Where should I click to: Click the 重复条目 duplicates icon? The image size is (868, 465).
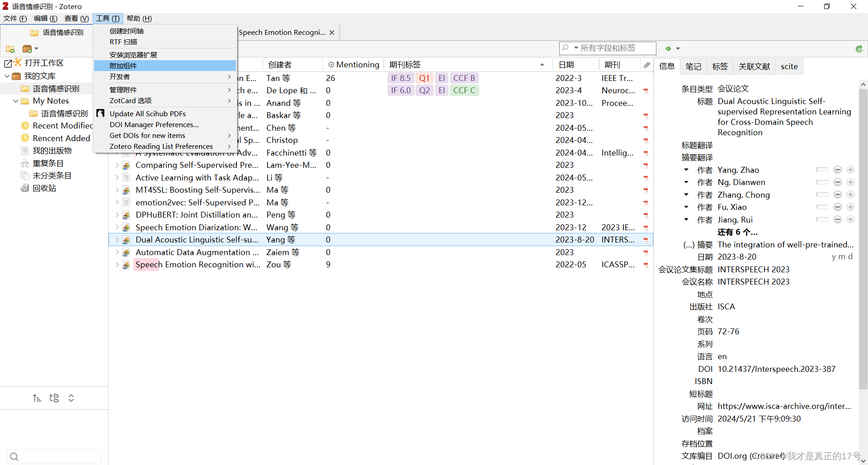tap(25, 163)
